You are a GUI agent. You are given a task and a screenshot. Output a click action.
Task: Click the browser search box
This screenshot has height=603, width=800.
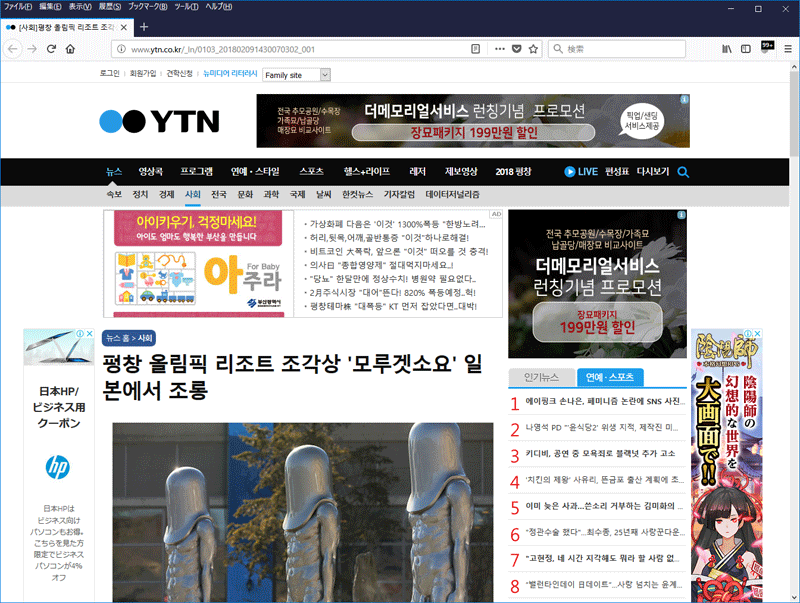point(617,49)
